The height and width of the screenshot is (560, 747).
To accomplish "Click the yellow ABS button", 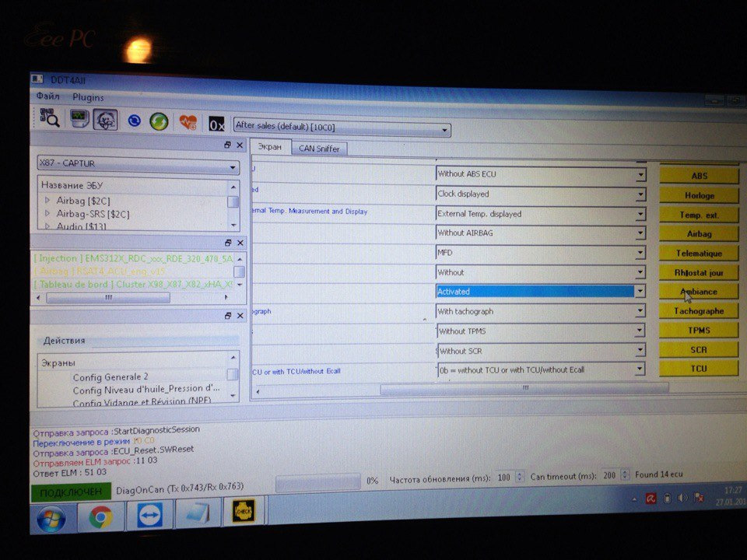I will pyautogui.click(x=699, y=176).
